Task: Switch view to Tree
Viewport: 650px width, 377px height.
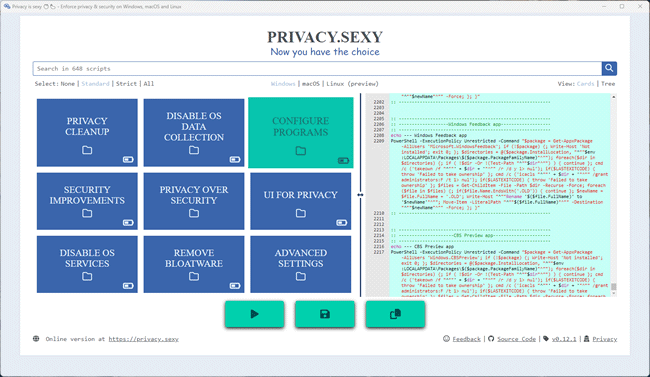Action: pos(608,84)
